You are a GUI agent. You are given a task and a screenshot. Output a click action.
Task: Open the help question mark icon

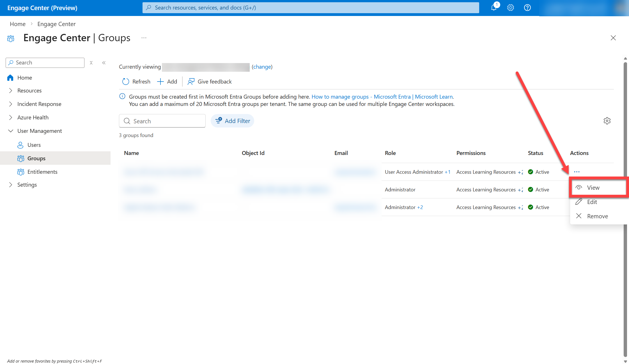pyautogui.click(x=527, y=8)
